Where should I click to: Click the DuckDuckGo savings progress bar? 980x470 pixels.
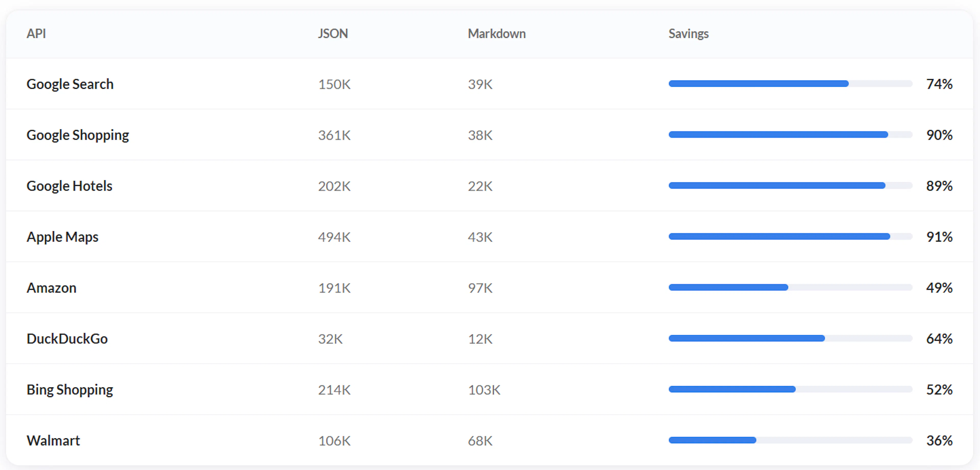(791, 338)
